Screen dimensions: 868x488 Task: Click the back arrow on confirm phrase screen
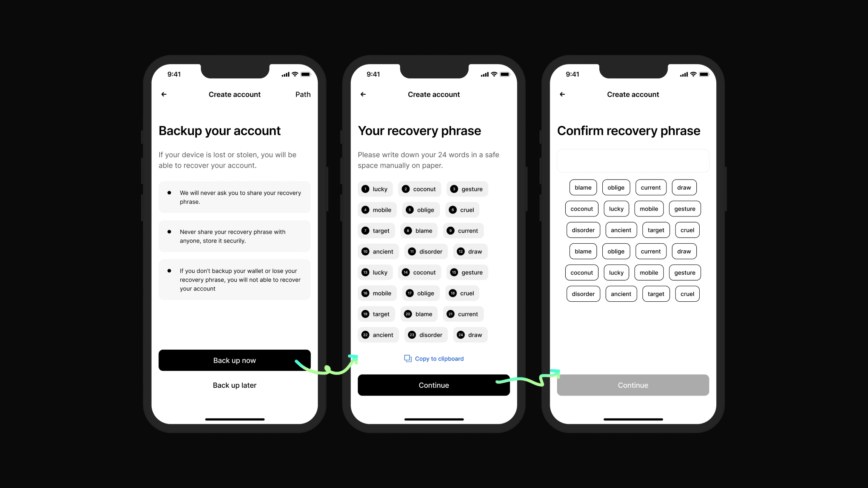(563, 94)
